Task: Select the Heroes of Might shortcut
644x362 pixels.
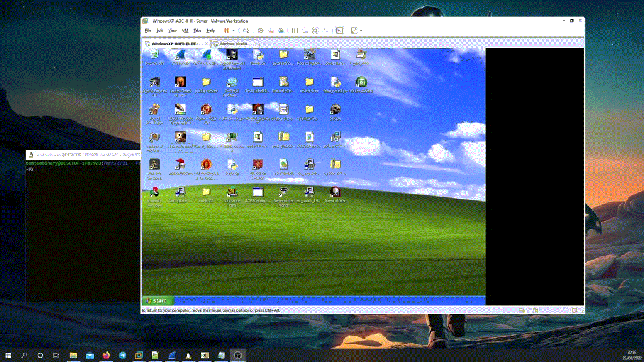Action: click(x=155, y=142)
